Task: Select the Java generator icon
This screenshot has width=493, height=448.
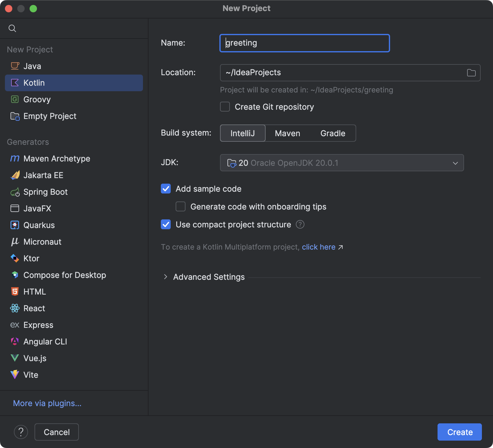Action: (15, 66)
